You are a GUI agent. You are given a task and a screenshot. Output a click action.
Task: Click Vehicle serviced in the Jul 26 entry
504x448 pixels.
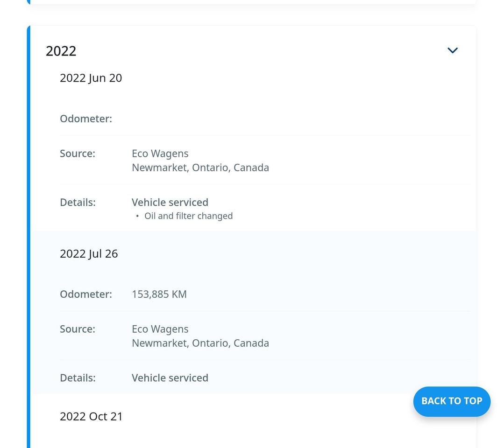coord(170,378)
